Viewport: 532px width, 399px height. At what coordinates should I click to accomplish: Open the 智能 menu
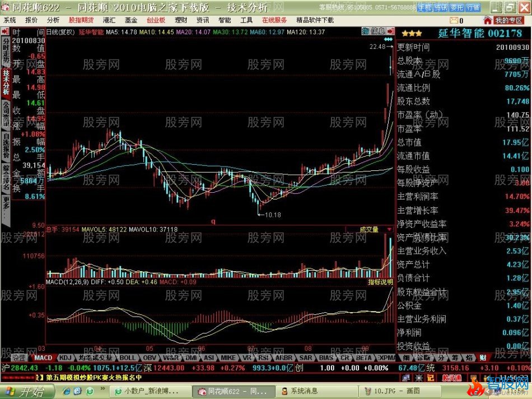tap(224, 20)
